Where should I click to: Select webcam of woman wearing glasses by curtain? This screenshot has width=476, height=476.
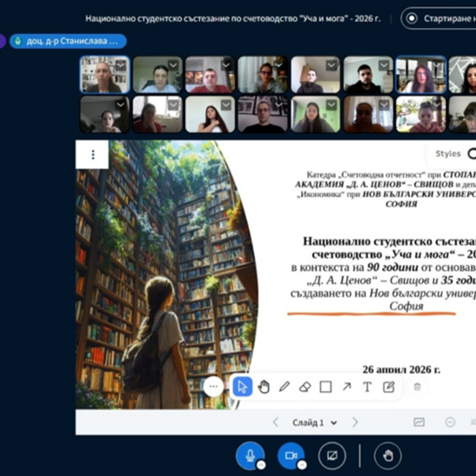pos(263,74)
